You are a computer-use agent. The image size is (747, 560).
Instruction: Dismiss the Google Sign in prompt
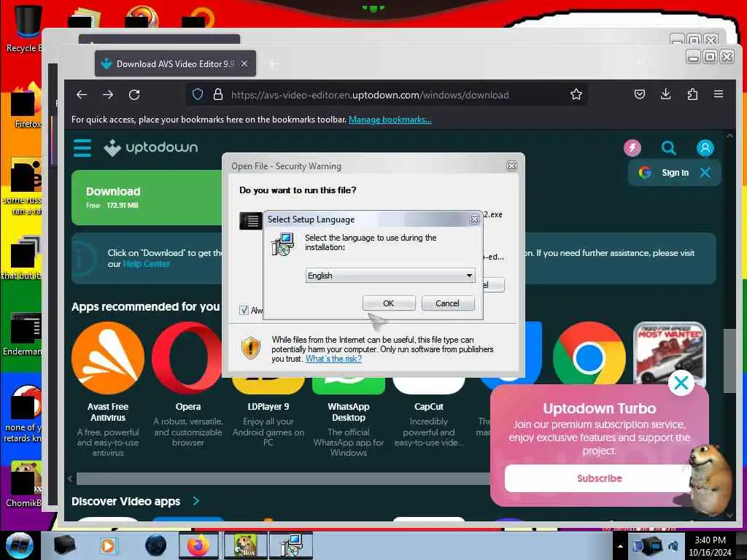click(705, 172)
